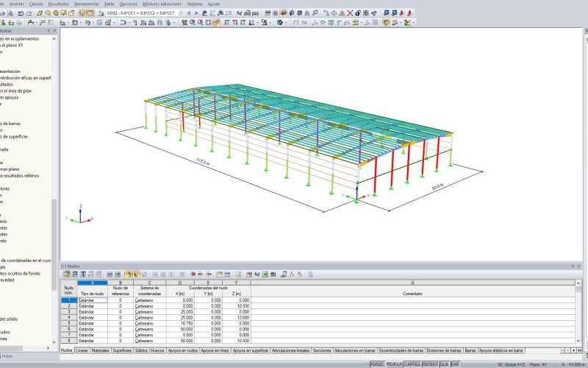Open the Módulos adicionales menu
The width and height of the screenshot is (588, 368).
pos(162,4)
